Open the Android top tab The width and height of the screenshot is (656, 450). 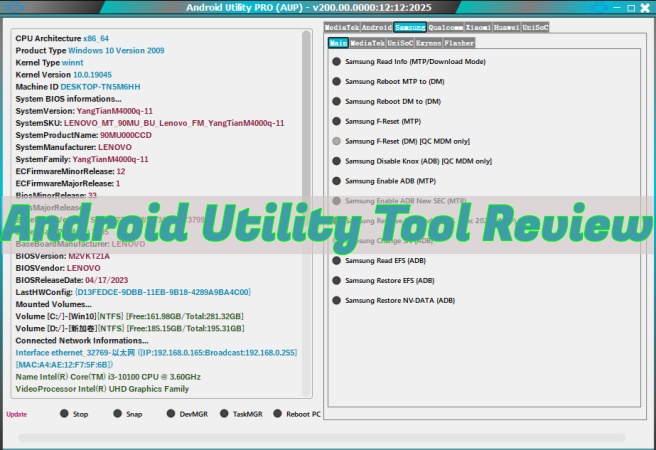point(377,27)
